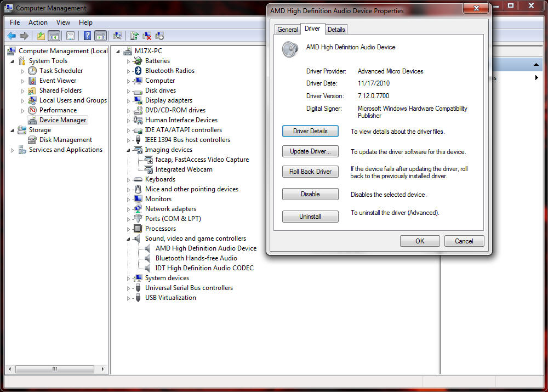Collapse the Imaging devices category
The height and width of the screenshot is (392, 548).
click(128, 150)
